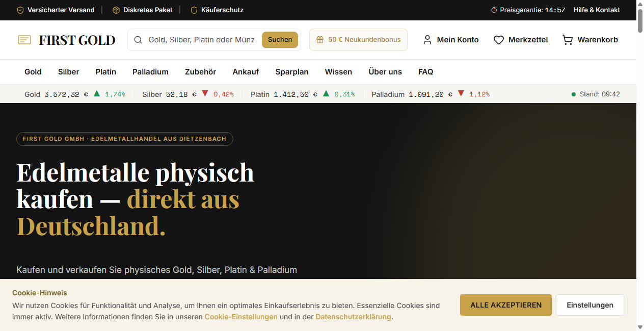Click the green status dot beside Stand

[x=574, y=94]
